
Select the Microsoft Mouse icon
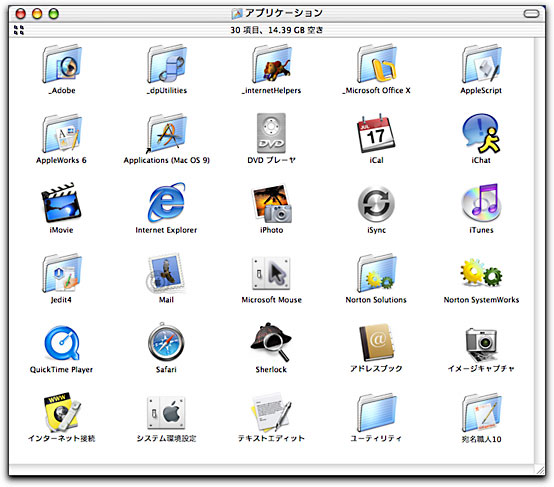point(271,274)
